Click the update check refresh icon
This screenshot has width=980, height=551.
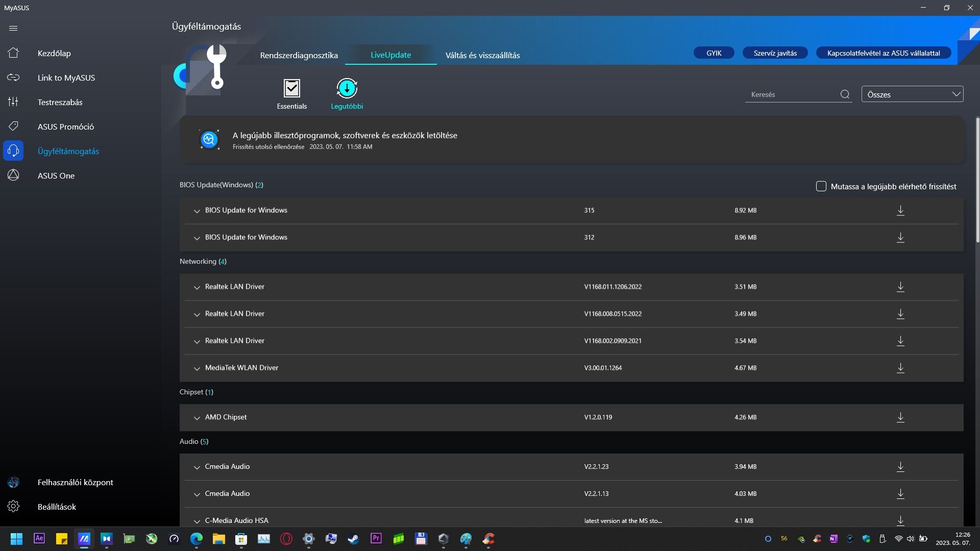pyautogui.click(x=209, y=139)
